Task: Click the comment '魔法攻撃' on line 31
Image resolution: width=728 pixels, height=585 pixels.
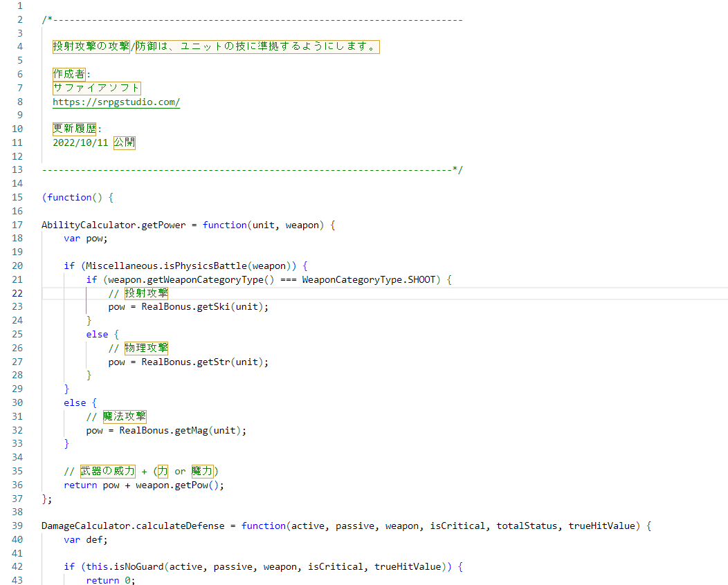Action: pyautogui.click(x=125, y=416)
